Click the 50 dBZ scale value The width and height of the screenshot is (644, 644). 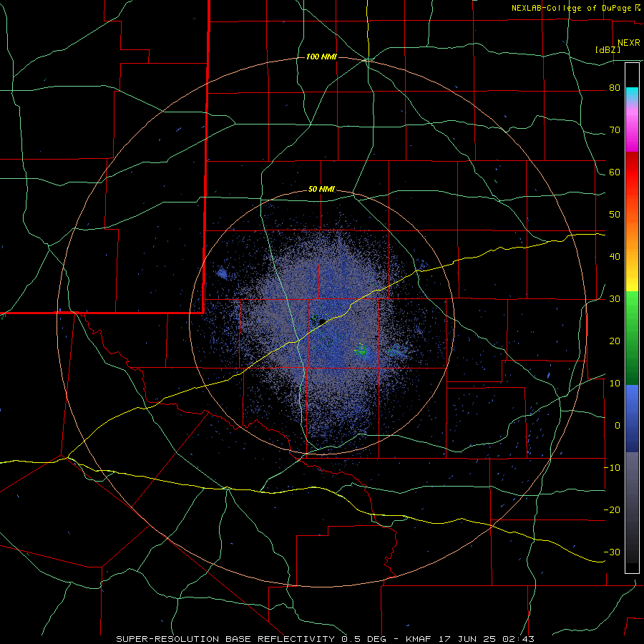coord(615,215)
